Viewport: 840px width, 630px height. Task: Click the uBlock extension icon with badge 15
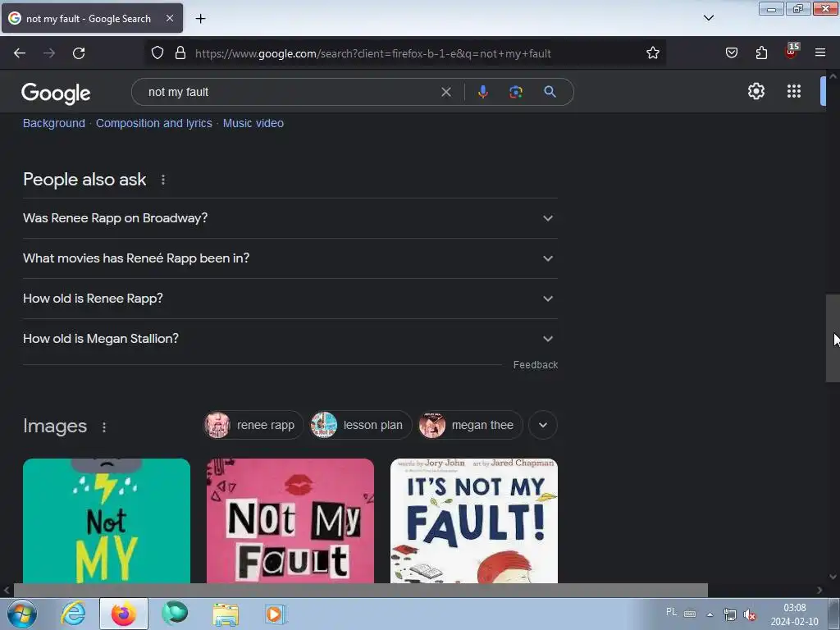(792, 52)
